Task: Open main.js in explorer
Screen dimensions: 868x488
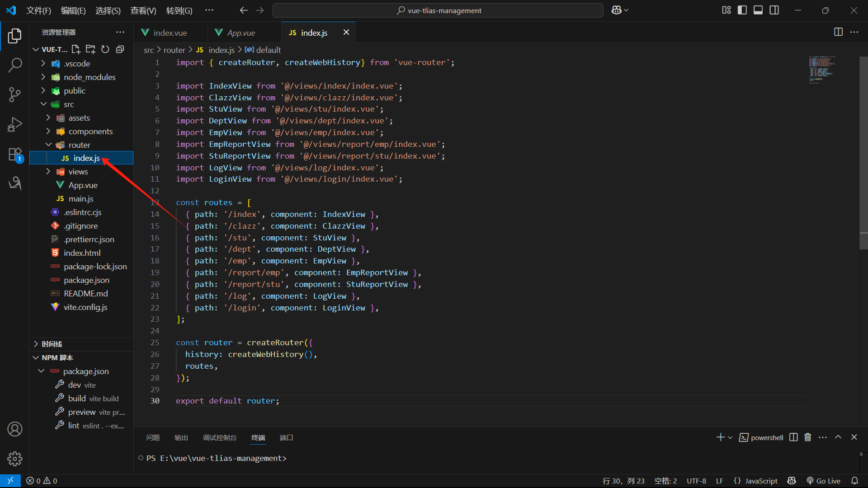Action: click(81, 199)
